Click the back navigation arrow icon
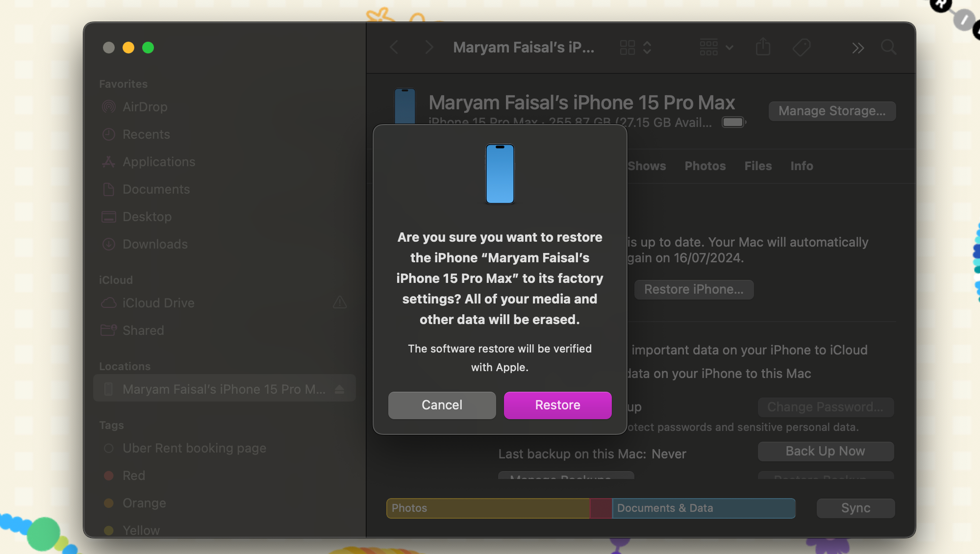The image size is (980, 554). coord(395,47)
